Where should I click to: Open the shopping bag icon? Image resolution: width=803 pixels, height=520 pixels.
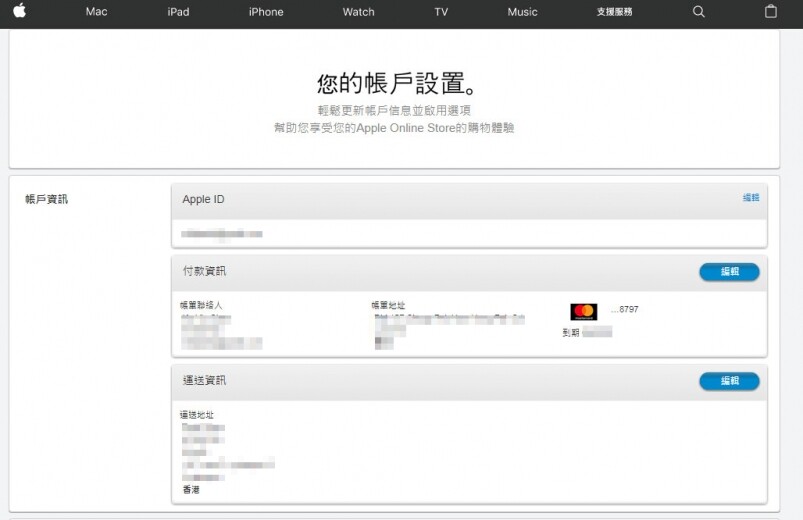pyautogui.click(x=771, y=11)
